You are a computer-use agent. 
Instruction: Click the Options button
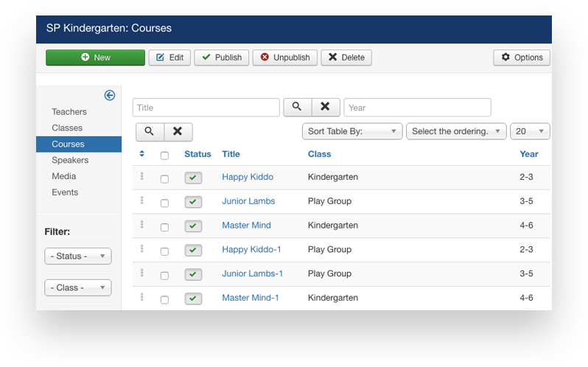pos(521,57)
